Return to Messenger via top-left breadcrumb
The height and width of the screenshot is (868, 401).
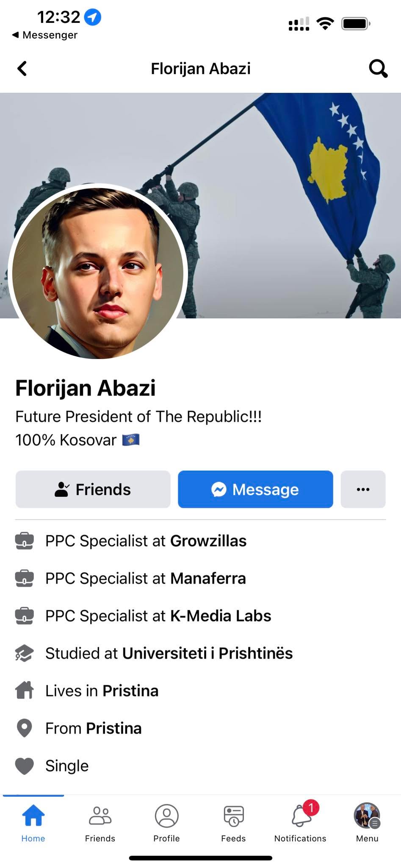(45, 35)
